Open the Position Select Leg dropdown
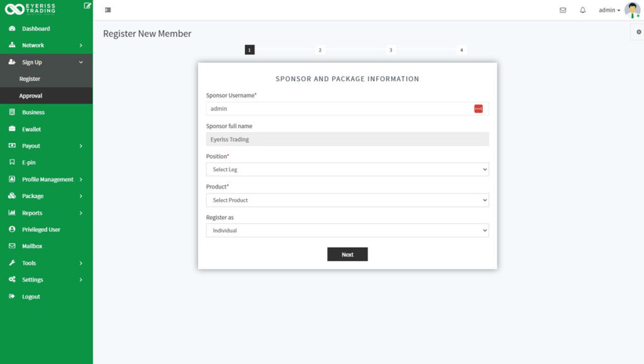 (x=347, y=170)
